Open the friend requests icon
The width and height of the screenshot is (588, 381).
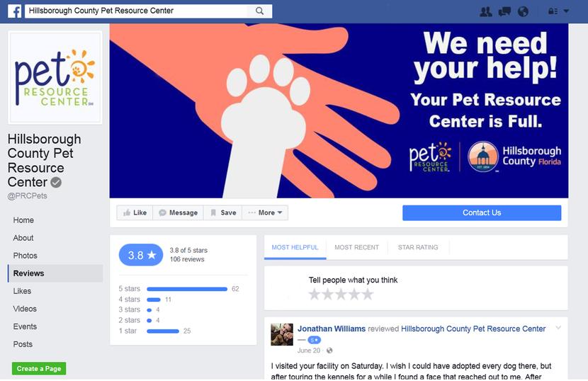point(485,11)
